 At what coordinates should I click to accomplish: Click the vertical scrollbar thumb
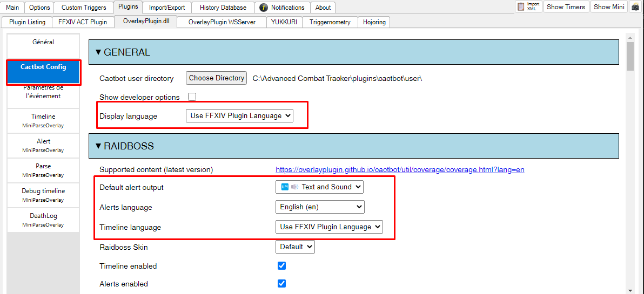tap(630, 56)
